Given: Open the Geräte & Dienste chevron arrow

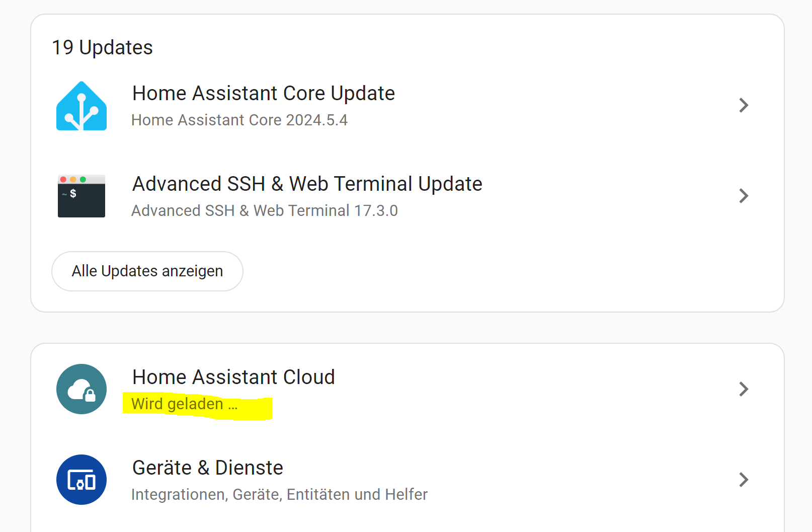Looking at the screenshot, I should pyautogui.click(x=744, y=480).
